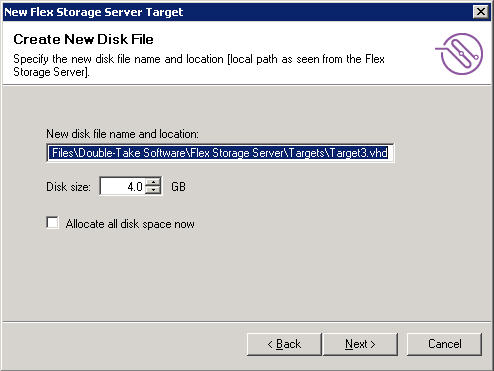Go to previous step with Back button

point(284,344)
